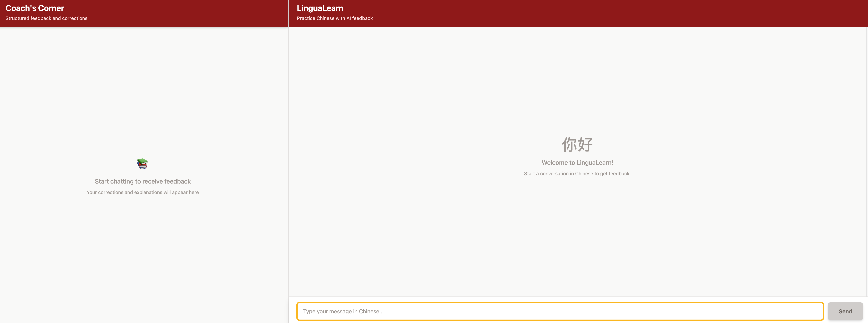Click 'Your corrections and explanations will appear here'
868x323 pixels.
pyautogui.click(x=143, y=192)
